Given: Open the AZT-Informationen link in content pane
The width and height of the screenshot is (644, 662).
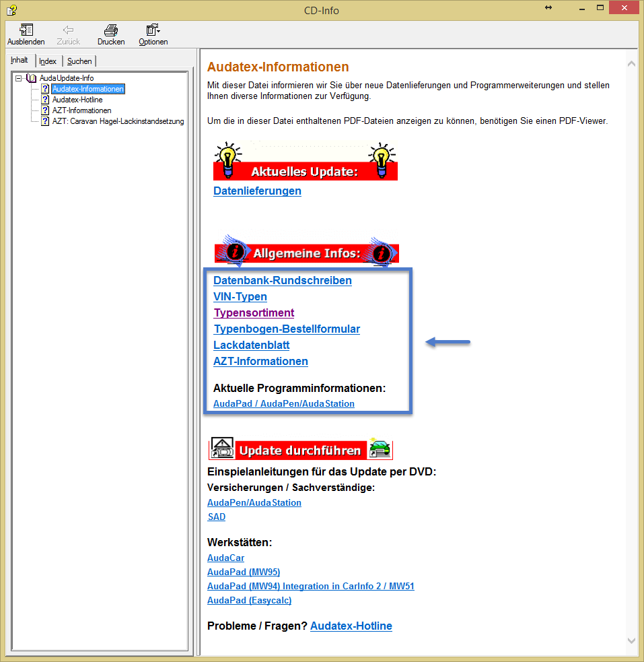Looking at the screenshot, I should 260,361.
